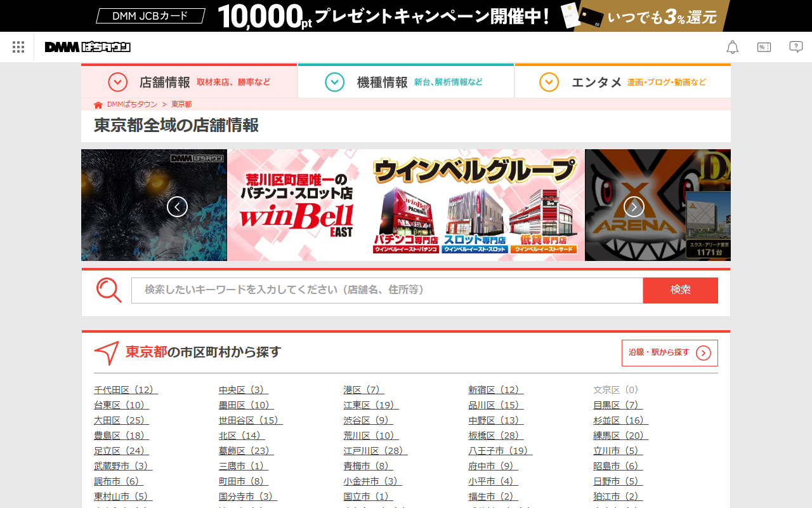
Task: Click the 検索 search button
Action: pos(681,290)
